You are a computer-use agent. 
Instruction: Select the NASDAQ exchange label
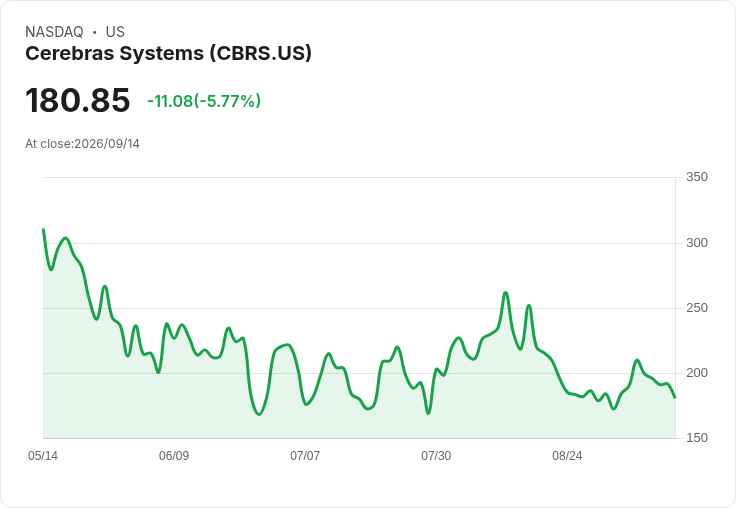[54, 32]
